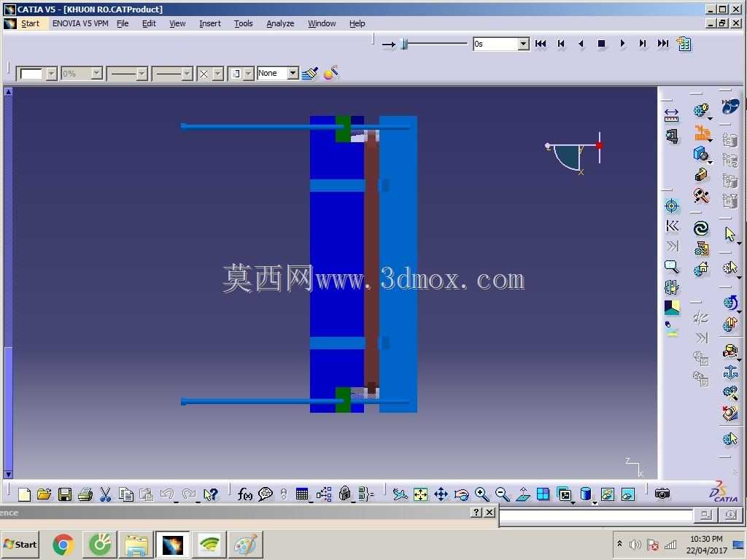Open the File menu
747x560 pixels.
tap(123, 23)
